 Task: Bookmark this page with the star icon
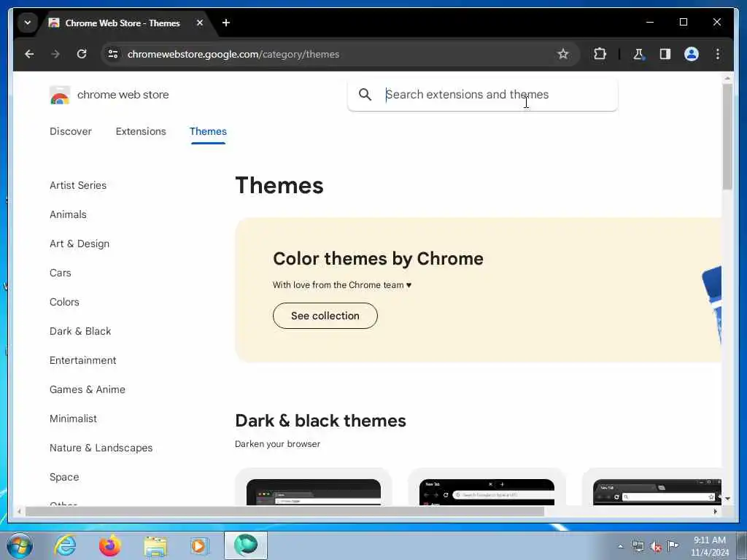tap(563, 54)
